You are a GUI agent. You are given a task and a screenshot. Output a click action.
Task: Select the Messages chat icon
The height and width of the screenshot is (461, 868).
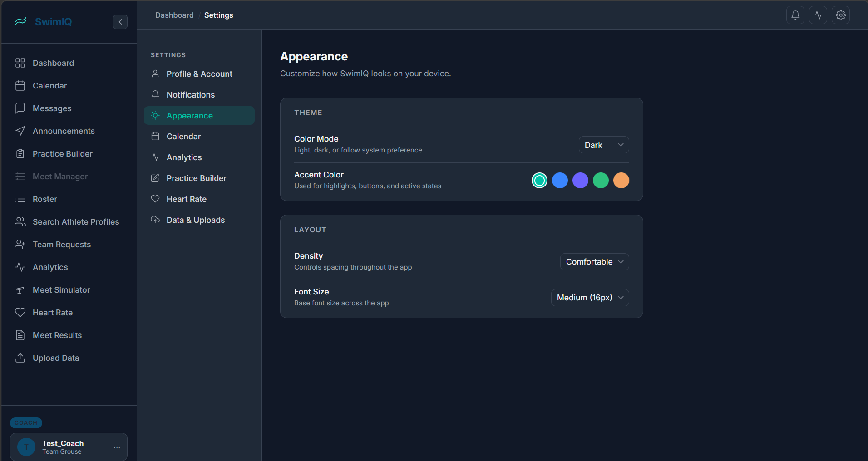[x=20, y=108]
